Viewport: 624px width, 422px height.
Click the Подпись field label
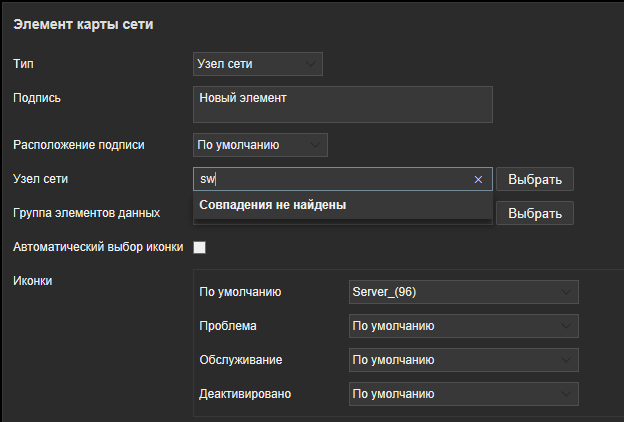tap(37, 97)
